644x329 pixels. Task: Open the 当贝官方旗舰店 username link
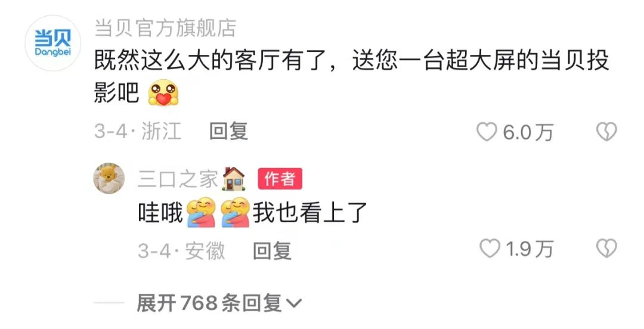165,28
